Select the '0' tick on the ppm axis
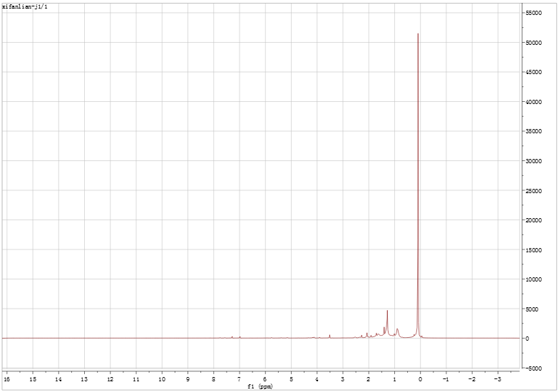This screenshot has height=392, width=559. click(x=421, y=379)
